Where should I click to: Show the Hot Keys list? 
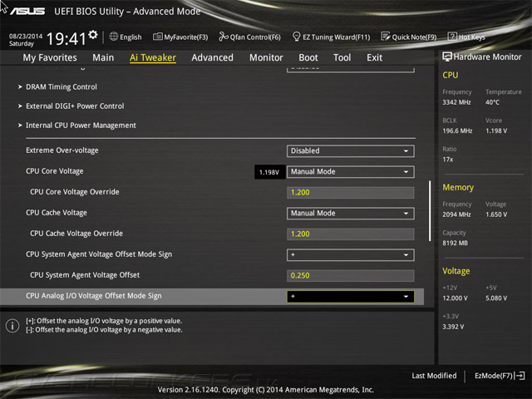point(466,37)
